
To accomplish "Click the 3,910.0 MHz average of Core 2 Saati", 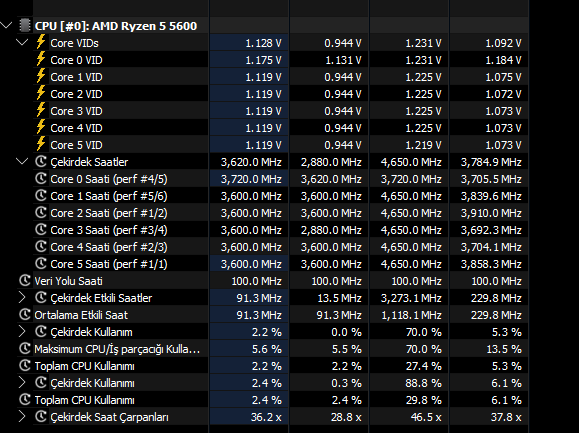I will point(491,213).
